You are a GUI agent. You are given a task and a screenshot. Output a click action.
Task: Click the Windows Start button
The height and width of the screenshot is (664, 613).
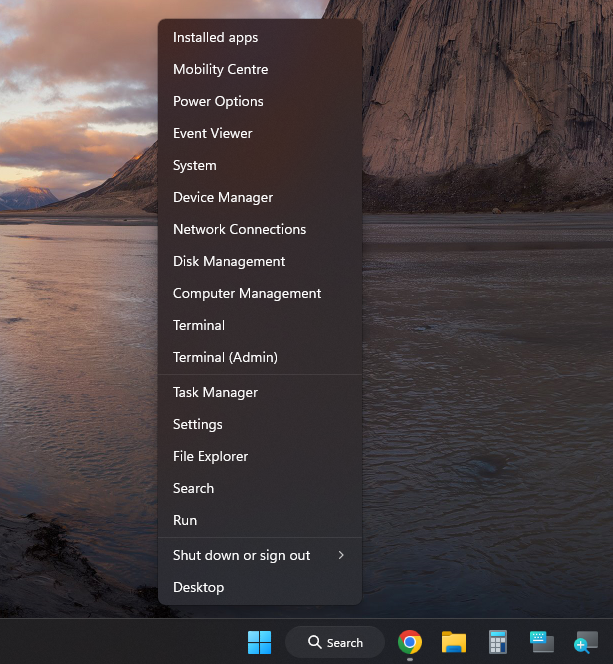(x=260, y=642)
